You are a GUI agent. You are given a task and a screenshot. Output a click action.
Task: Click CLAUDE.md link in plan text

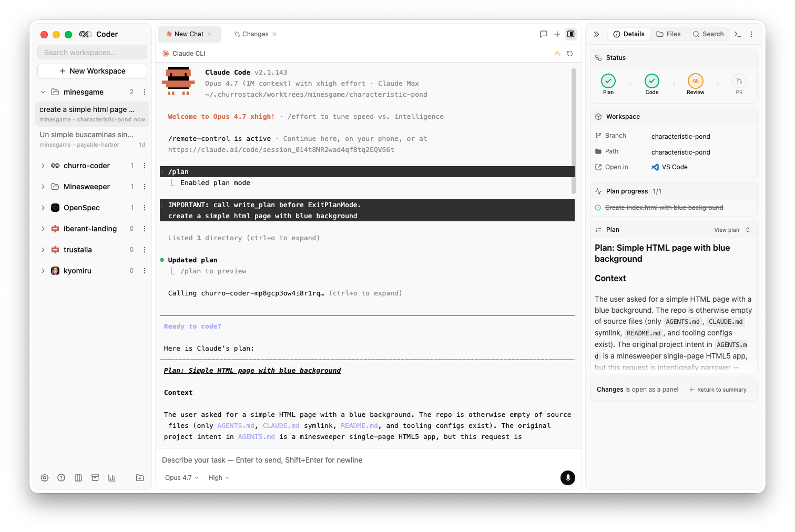(281, 426)
